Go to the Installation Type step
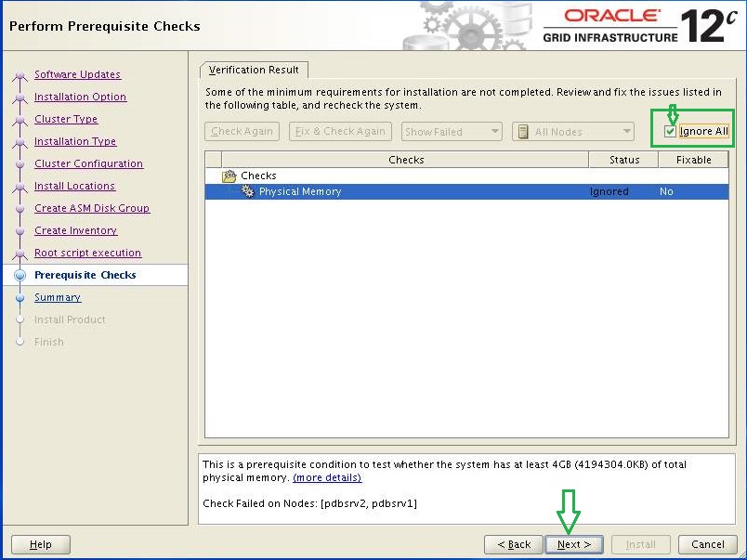The height and width of the screenshot is (560, 747). pos(75,141)
